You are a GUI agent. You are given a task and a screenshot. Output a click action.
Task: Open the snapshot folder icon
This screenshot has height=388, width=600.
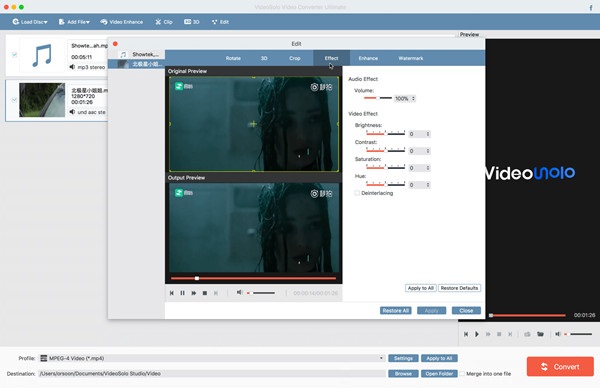(x=540, y=334)
